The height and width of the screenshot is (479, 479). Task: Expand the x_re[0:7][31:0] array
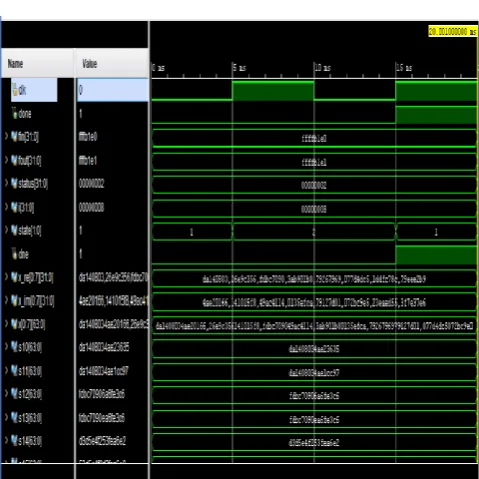[x=6, y=276]
